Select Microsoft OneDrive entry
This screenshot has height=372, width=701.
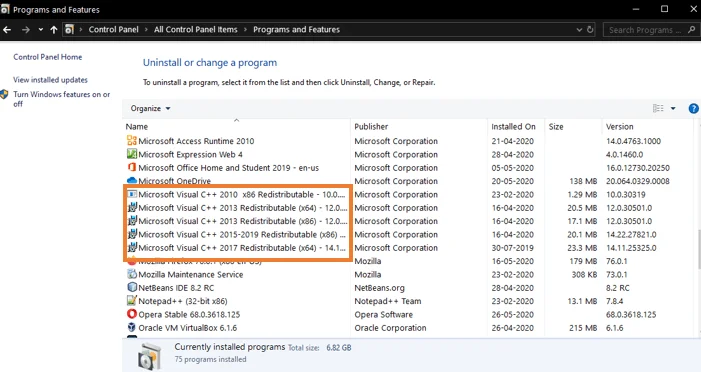pyautogui.click(x=174, y=181)
